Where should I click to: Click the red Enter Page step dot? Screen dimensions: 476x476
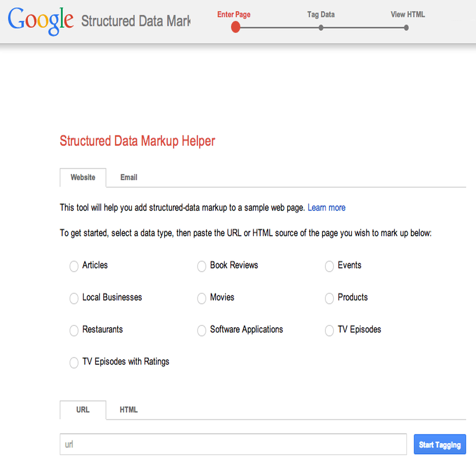(236, 27)
